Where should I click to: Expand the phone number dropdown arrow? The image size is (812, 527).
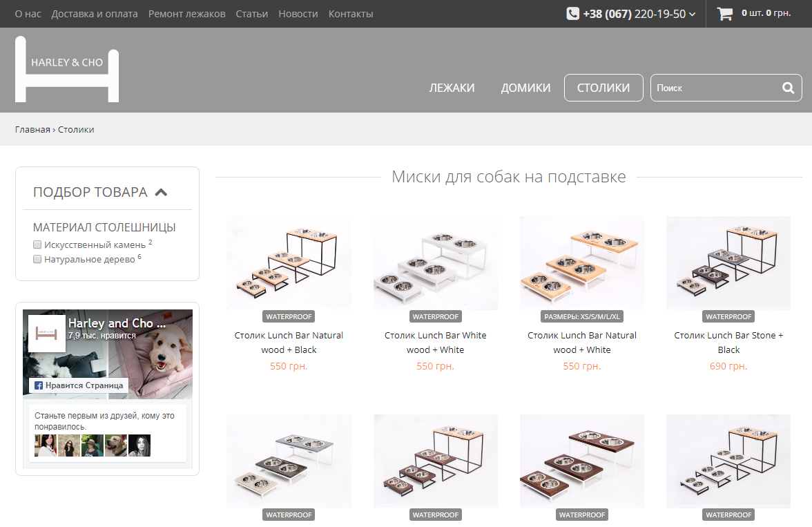693,15
